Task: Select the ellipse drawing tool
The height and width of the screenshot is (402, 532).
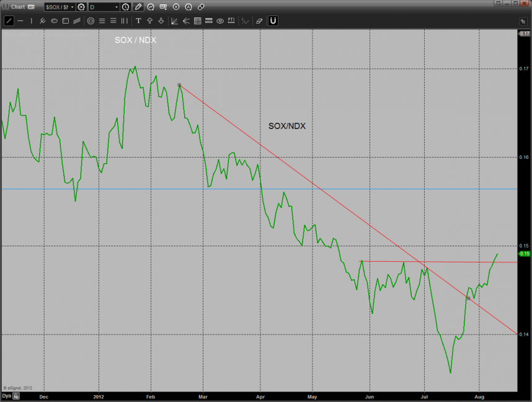Action: 54,21
